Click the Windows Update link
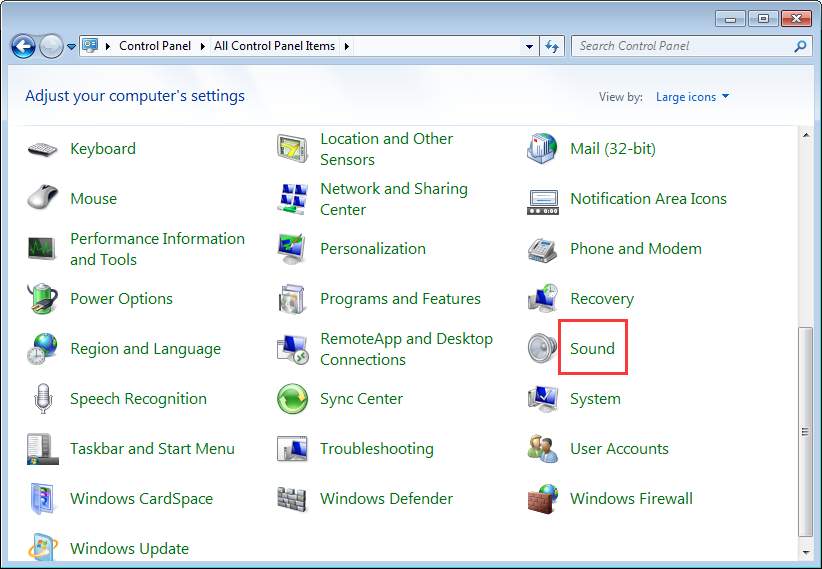The image size is (822, 569). pyautogui.click(x=129, y=549)
